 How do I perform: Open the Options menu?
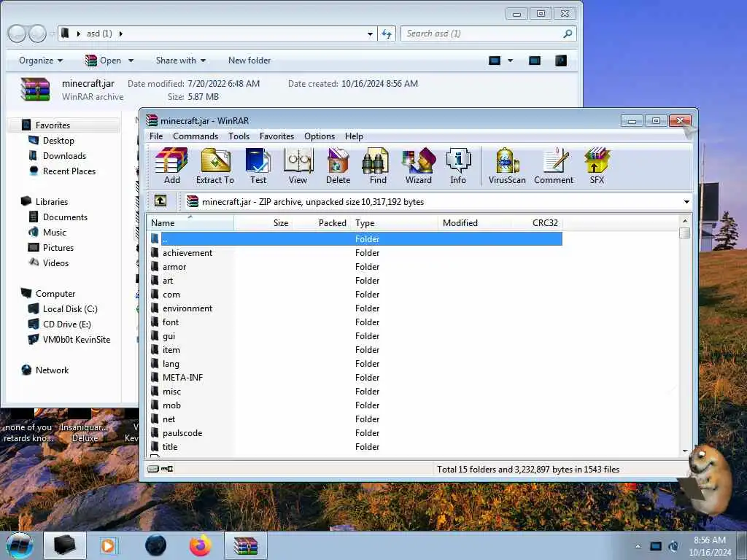320,136
